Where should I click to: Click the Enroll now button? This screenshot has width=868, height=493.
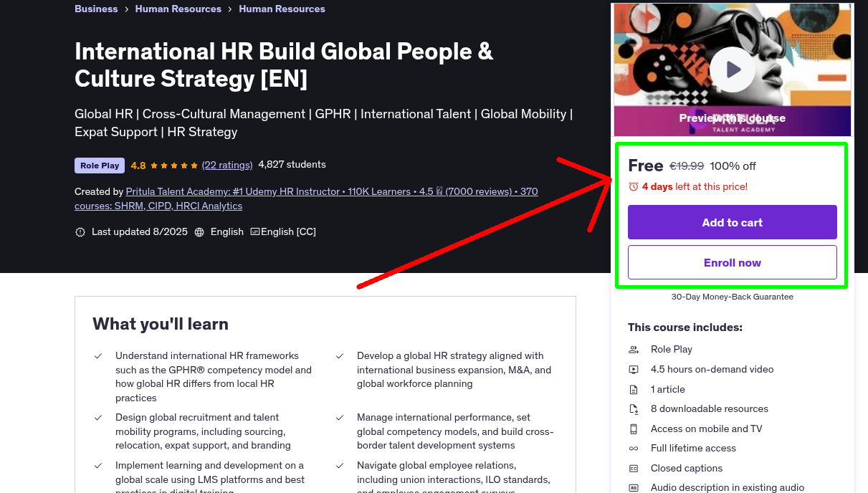(x=732, y=262)
